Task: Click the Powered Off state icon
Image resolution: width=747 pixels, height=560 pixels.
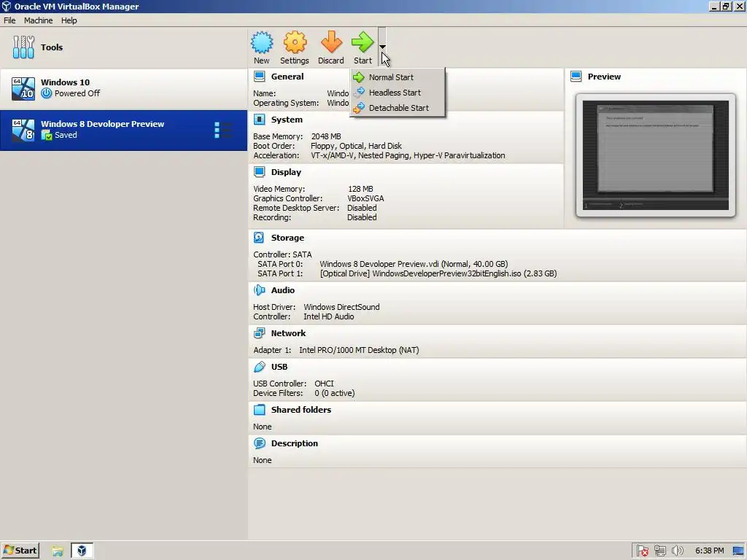Action: click(46, 93)
